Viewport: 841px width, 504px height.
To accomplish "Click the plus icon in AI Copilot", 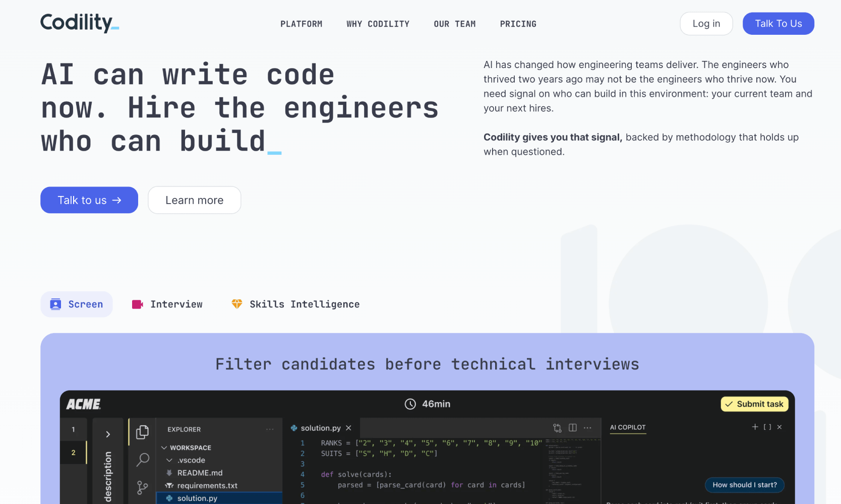I will click(x=755, y=427).
